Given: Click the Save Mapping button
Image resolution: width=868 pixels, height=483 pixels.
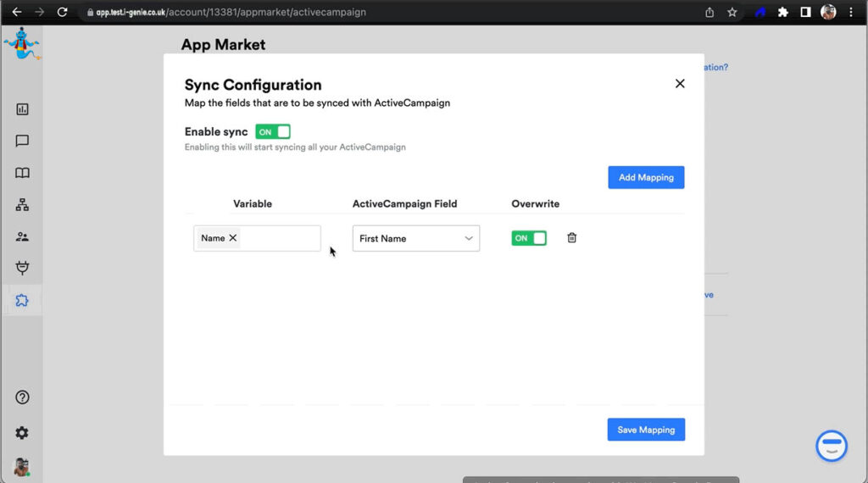Looking at the screenshot, I should 645,430.
